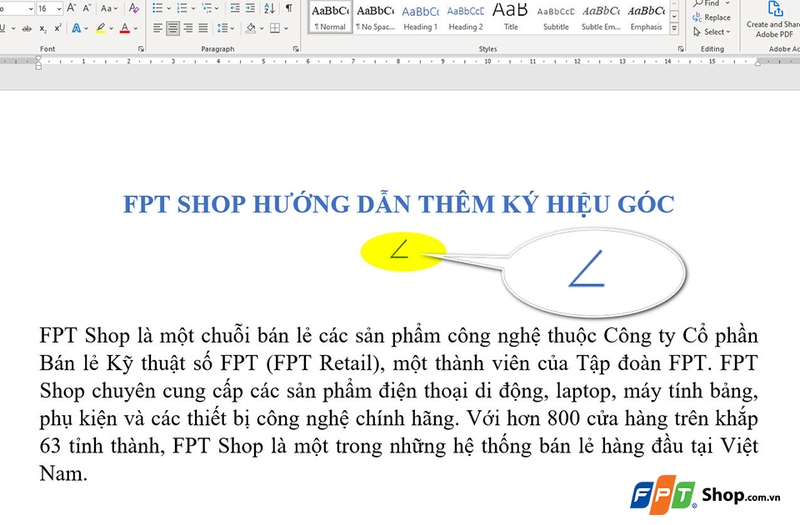Expand the full Styles gallery
The image size is (800, 525).
click(674, 29)
